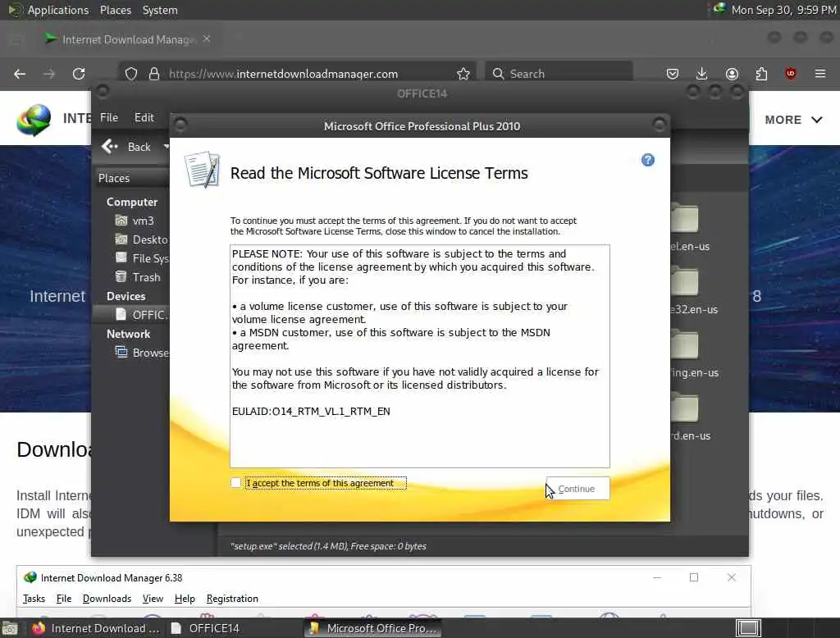This screenshot has width=840, height=638.
Task: Open Downloads menu in IDM 6.38
Action: click(107, 599)
